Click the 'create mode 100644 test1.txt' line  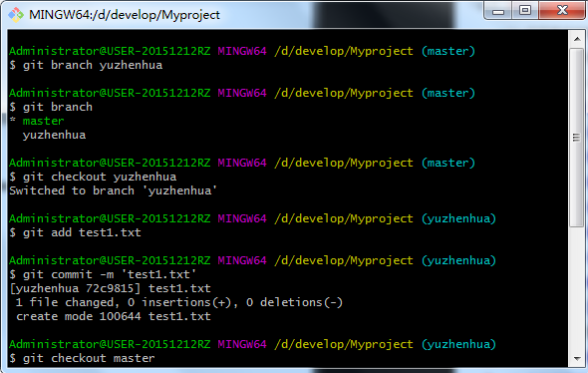point(114,316)
